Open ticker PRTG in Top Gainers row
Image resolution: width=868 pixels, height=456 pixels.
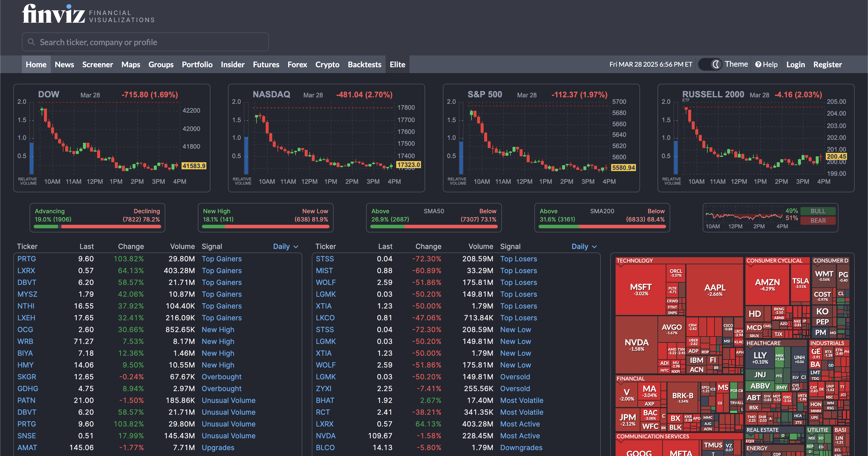click(x=27, y=259)
